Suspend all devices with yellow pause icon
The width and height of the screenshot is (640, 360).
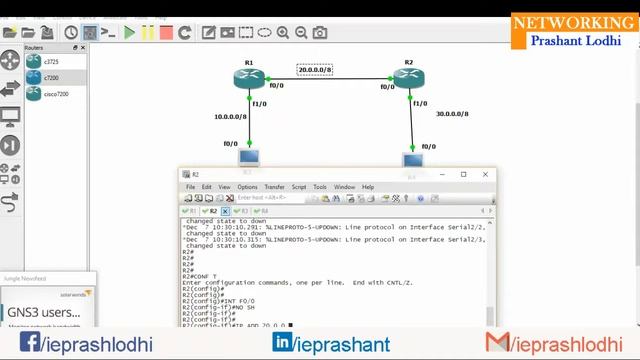pyautogui.click(x=148, y=33)
